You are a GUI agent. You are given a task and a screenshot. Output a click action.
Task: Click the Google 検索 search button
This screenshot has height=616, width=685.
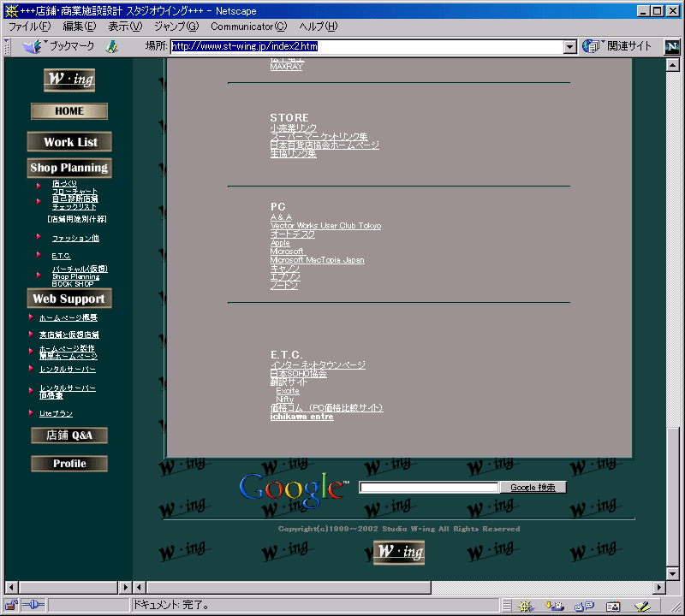click(533, 487)
